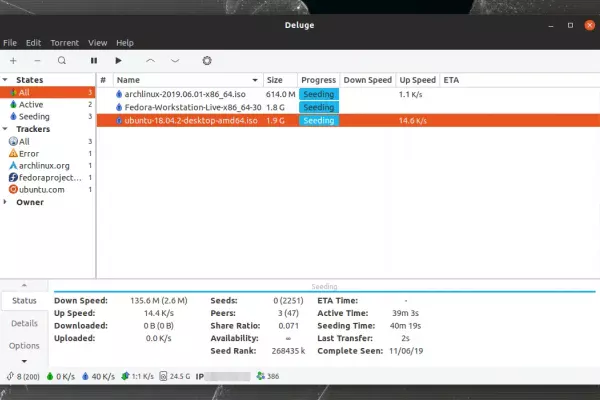This screenshot has width=600, height=400.
Task: Open the File menu
Action: [10, 43]
